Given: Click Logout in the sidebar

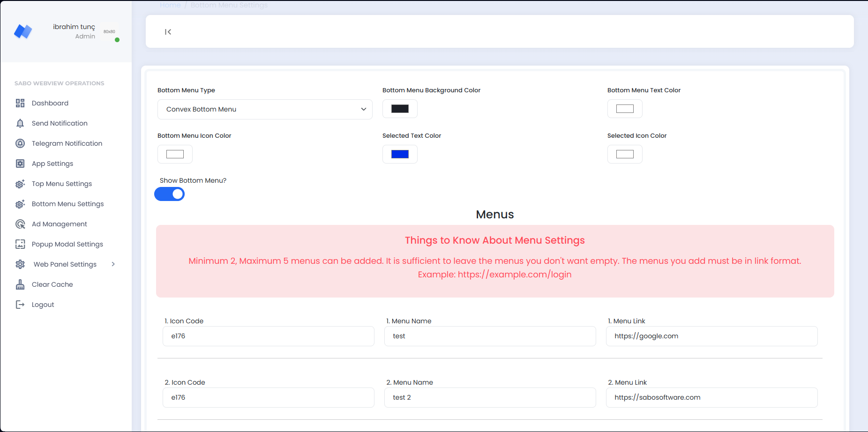Looking at the screenshot, I should click(42, 304).
